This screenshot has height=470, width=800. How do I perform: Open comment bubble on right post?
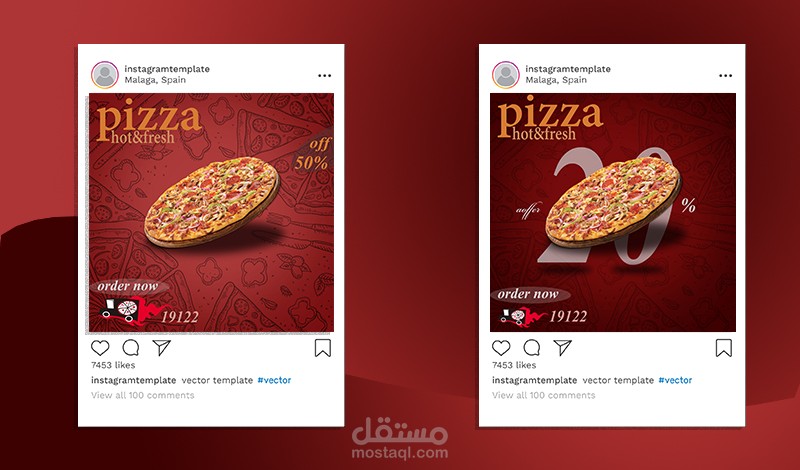(532, 348)
